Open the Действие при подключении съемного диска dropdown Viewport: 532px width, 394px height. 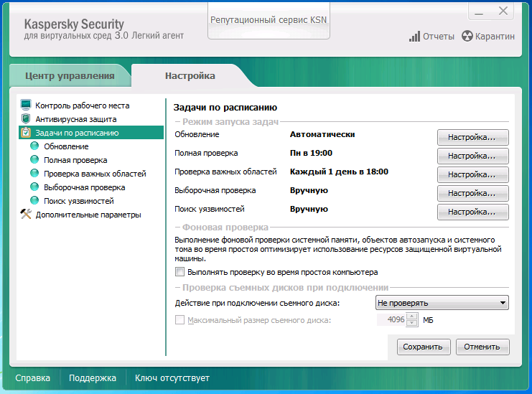[x=442, y=303]
